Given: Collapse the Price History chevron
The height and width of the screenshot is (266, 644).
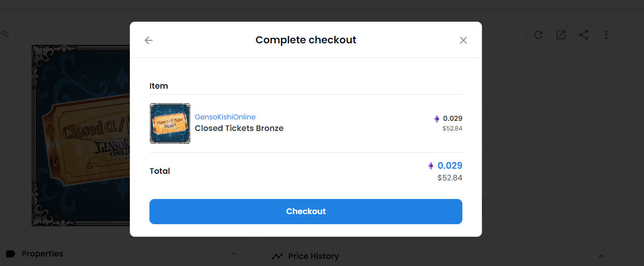Looking at the screenshot, I should pyautogui.click(x=601, y=256).
